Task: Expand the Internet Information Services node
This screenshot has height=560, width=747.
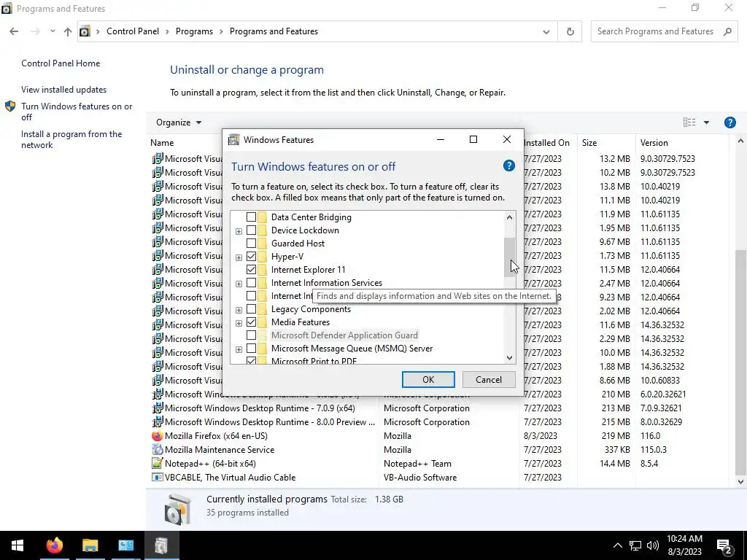Action: pos(239,284)
